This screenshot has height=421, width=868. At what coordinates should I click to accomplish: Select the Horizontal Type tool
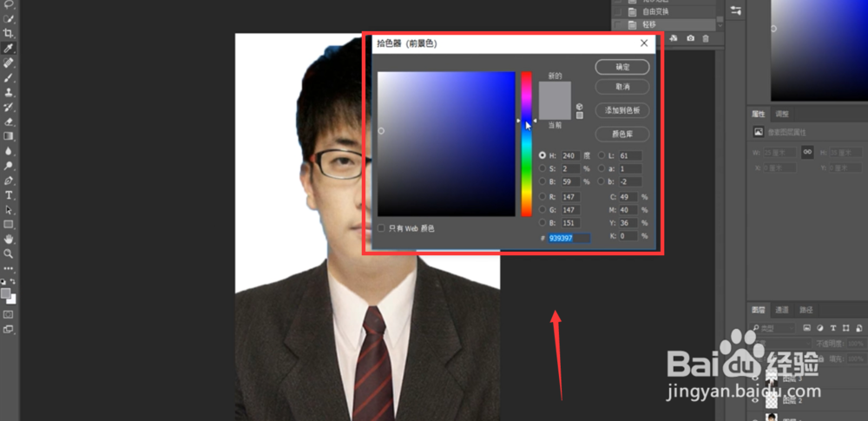[x=9, y=195]
